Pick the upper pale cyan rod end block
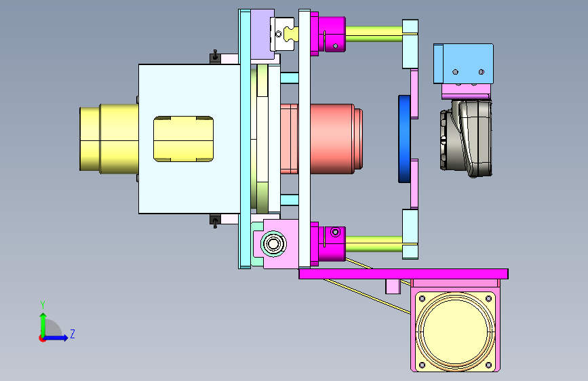588x381 pixels. (x=410, y=44)
